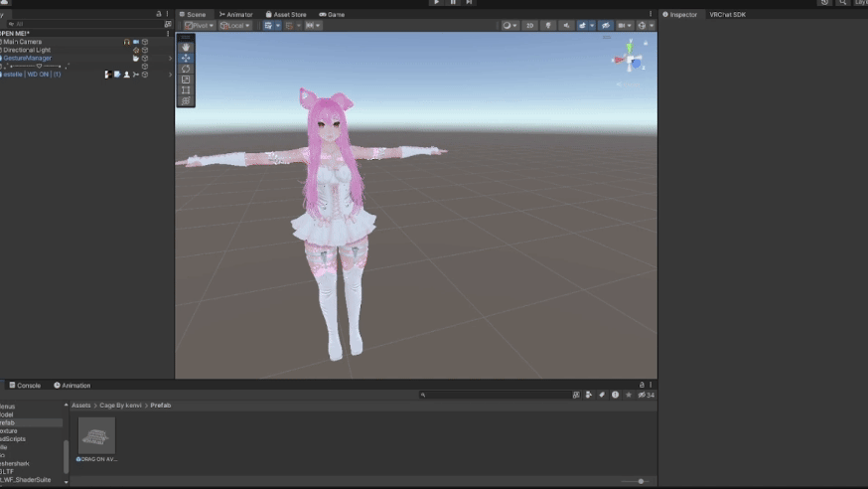Click the hand icon on GestureManager row
Viewport: 868px width, 489px height.
[136, 59]
